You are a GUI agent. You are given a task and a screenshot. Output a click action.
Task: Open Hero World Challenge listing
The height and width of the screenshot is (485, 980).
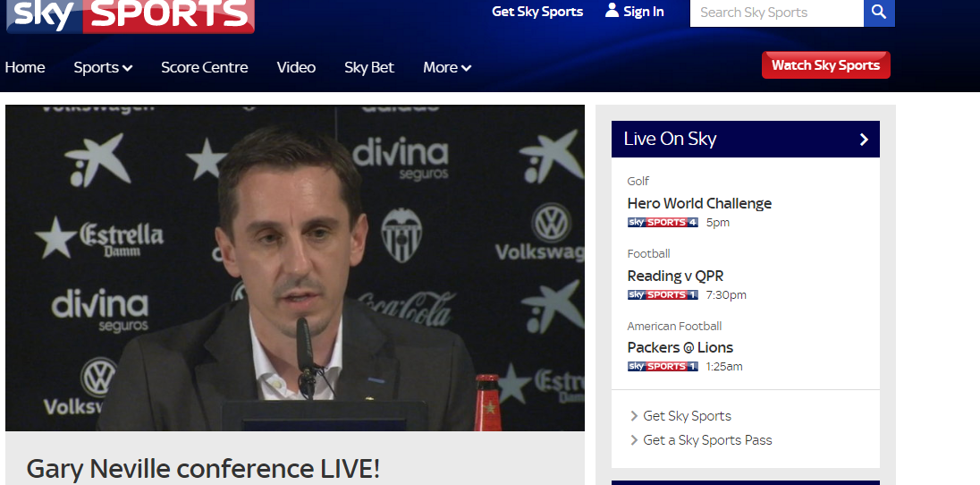pyautogui.click(x=699, y=203)
